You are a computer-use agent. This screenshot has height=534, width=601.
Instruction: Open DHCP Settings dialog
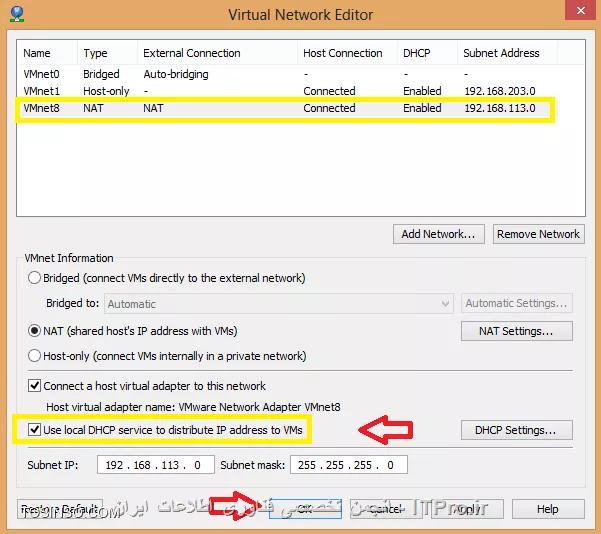(517, 430)
